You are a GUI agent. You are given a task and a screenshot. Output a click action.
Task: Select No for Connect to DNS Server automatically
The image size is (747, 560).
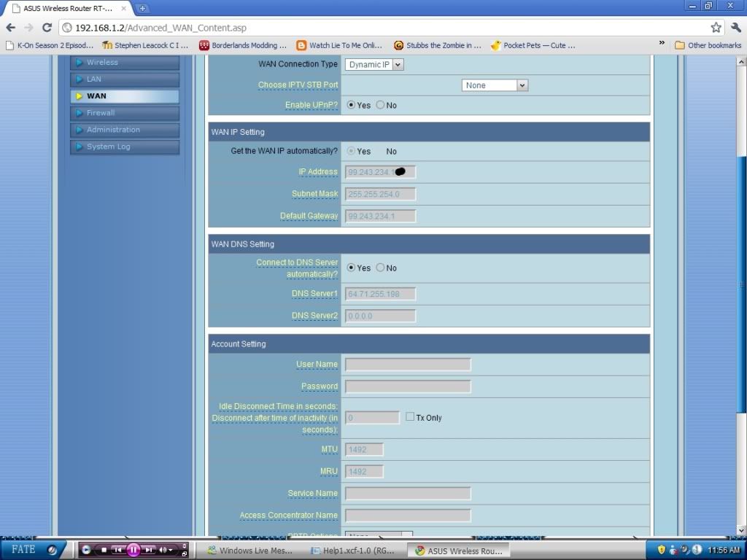point(381,268)
